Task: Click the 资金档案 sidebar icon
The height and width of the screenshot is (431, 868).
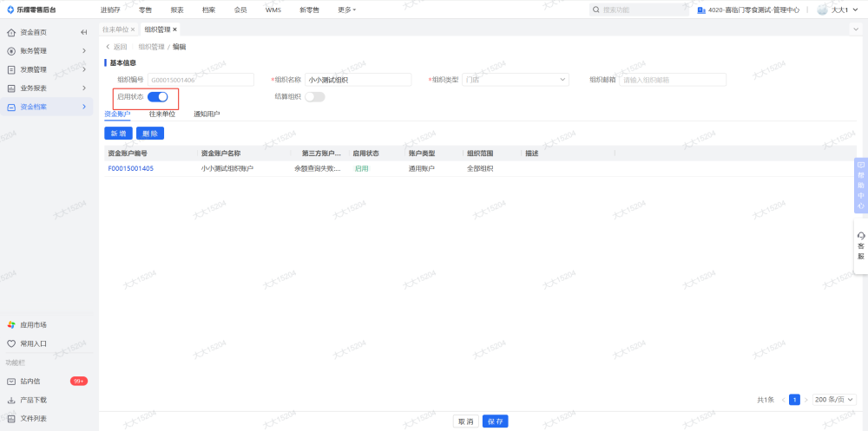Action: coord(11,107)
